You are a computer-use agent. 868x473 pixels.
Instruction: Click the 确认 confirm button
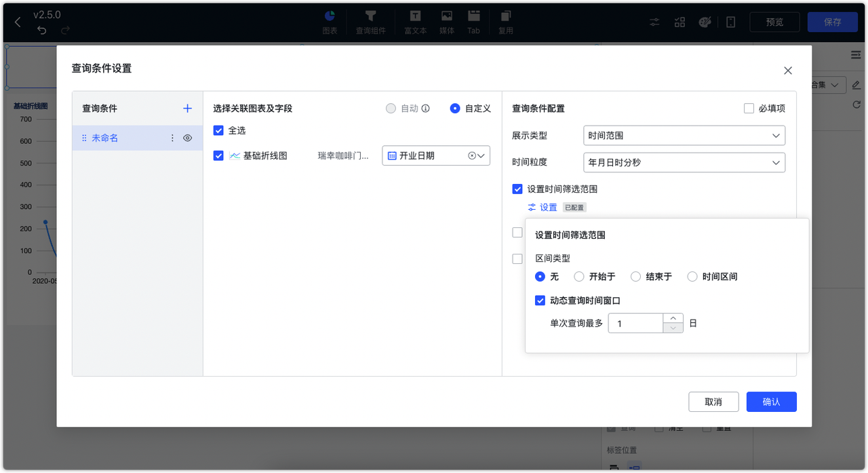[x=771, y=401]
